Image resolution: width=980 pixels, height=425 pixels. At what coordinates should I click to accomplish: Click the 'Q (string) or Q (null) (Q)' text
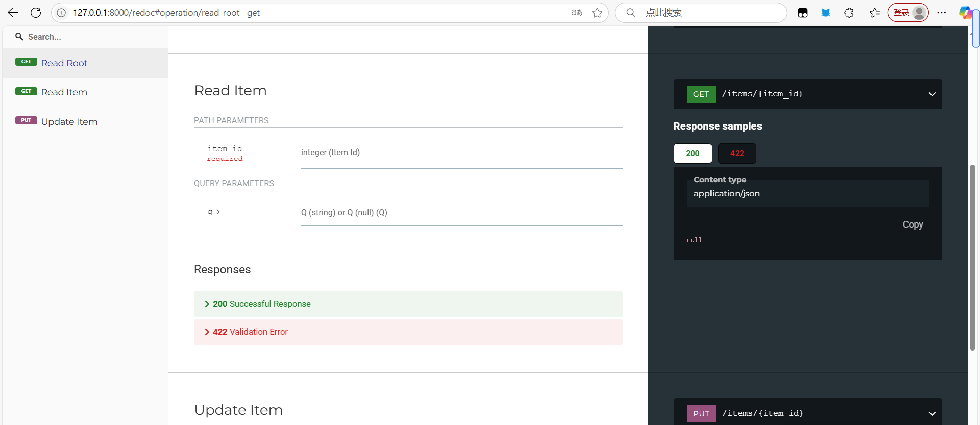[x=344, y=212]
